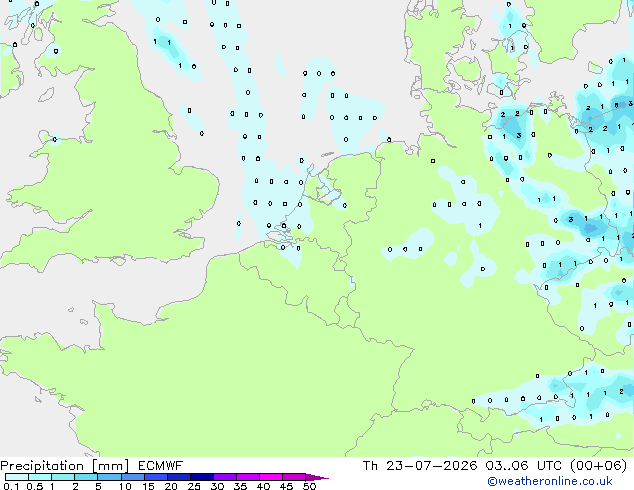Click the 1–2 mm legend swatch
634x490 pixels.
click(x=63, y=477)
